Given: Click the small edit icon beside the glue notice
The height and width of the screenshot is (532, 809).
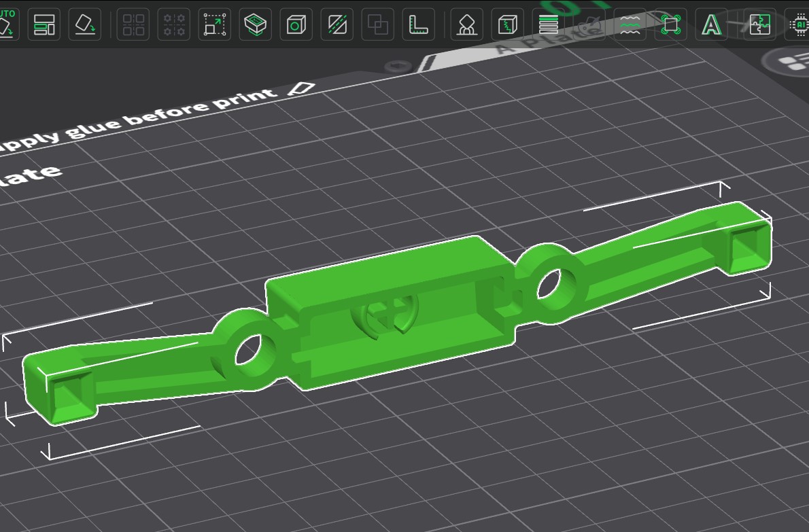Looking at the screenshot, I should click(300, 88).
